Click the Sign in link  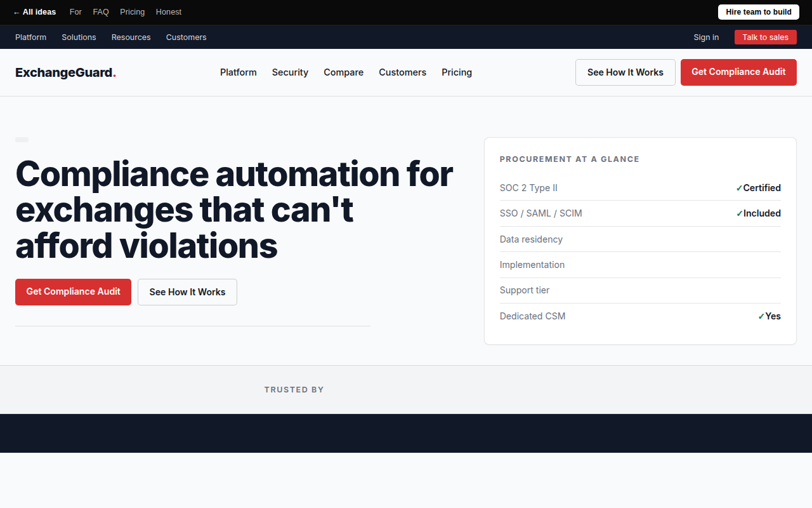(706, 37)
